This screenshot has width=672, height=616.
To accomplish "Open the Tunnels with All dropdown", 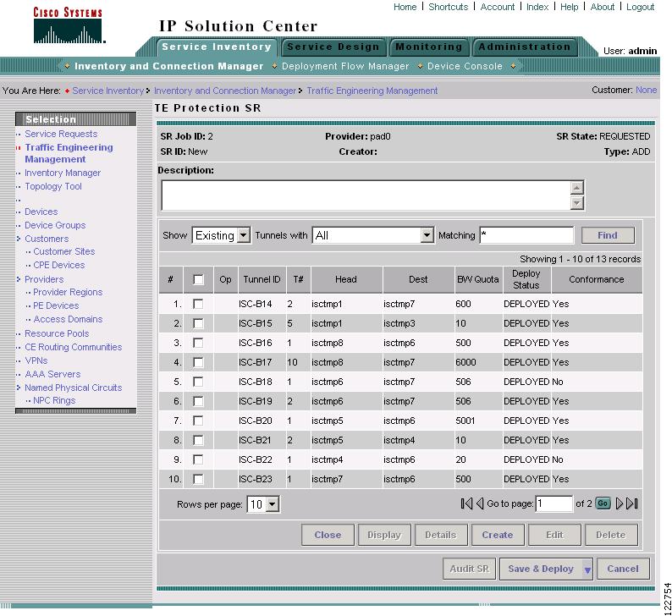I will 373,235.
